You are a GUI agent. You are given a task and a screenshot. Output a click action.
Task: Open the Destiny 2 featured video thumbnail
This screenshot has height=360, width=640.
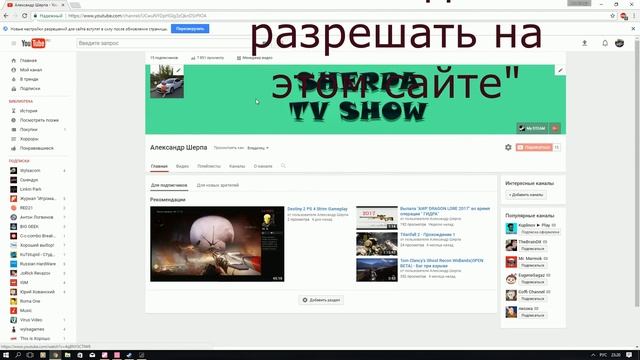pyautogui.click(x=217, y=244)
